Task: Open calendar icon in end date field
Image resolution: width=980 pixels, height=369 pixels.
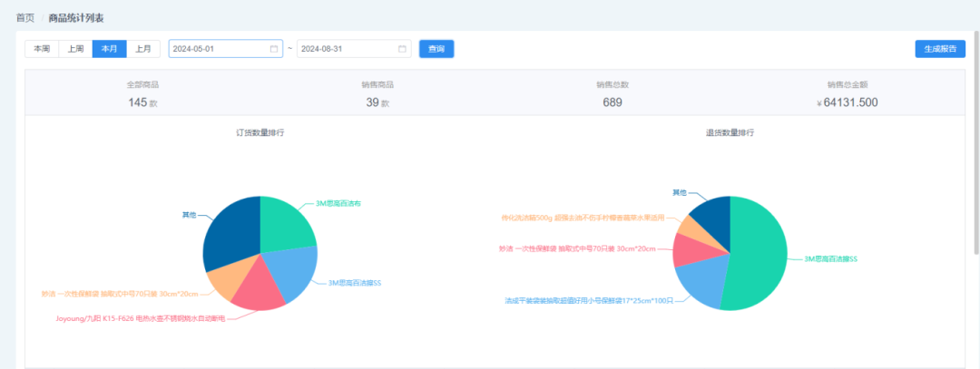Action: pos(402,49)
